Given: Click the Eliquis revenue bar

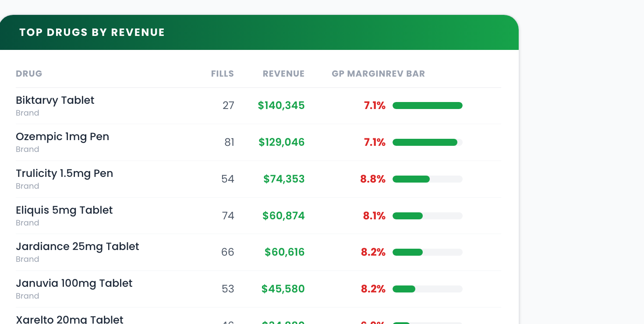Looking at the screenshot, I should tap(428, 216).
